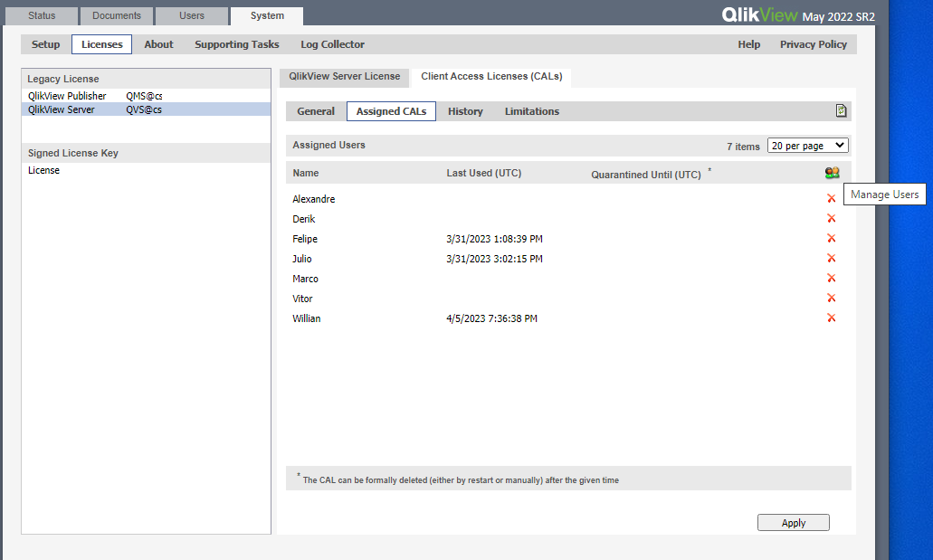This screenshot has width=933, height=560.
Task: Switch to the Documents tab
Action: pos(117,15)
